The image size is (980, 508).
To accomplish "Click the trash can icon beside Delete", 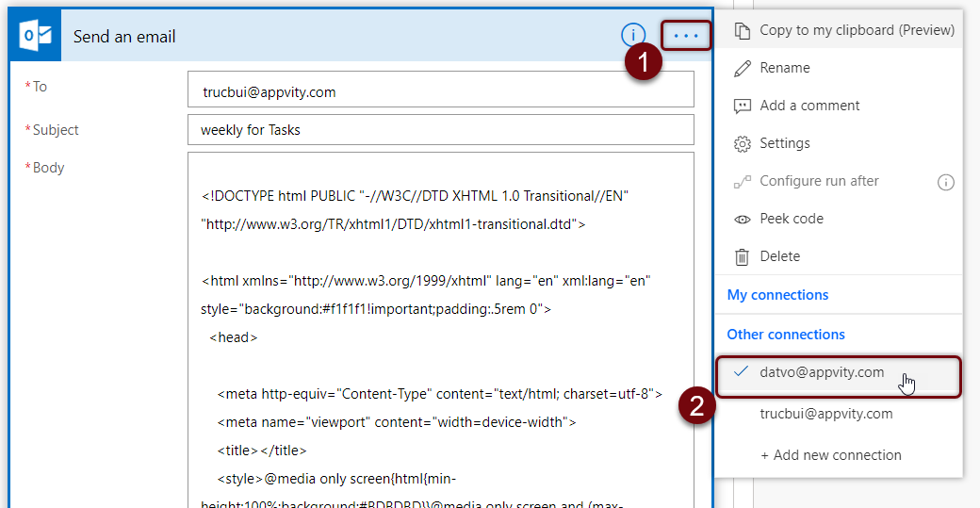I will click(x=743, y=256).
